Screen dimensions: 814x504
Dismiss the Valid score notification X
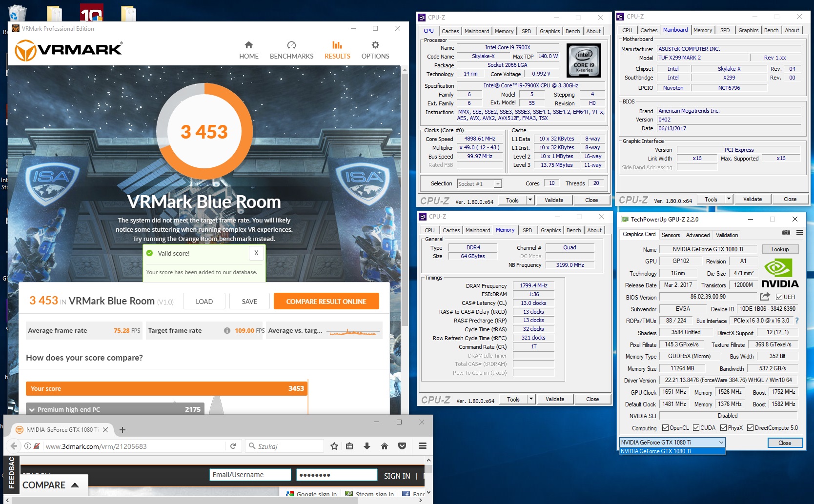[x=256, y=253]
